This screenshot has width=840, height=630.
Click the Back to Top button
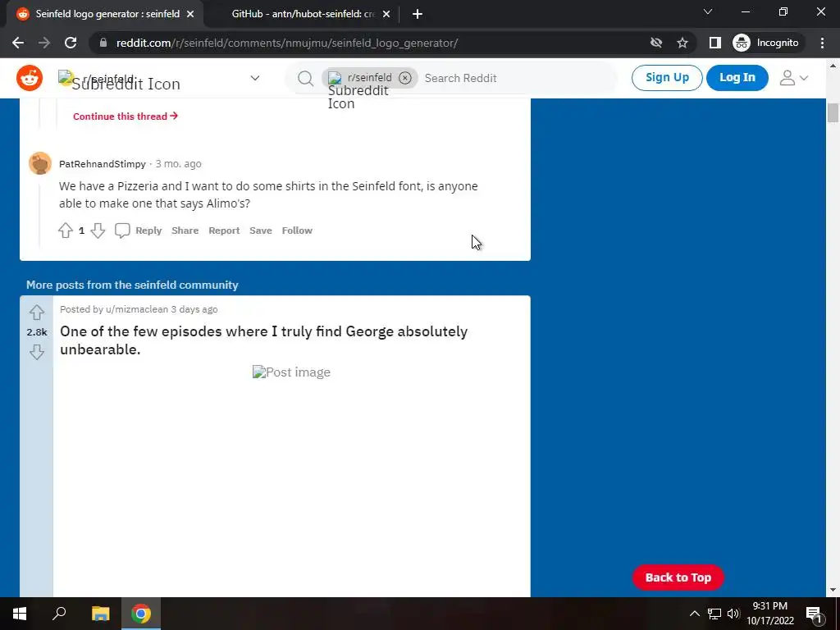678,577
